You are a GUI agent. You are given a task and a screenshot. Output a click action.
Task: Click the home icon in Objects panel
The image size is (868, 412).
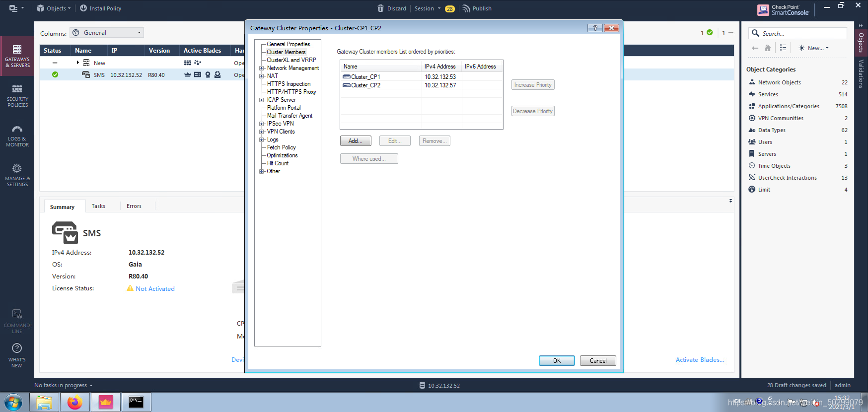click(x=768, y=48)
